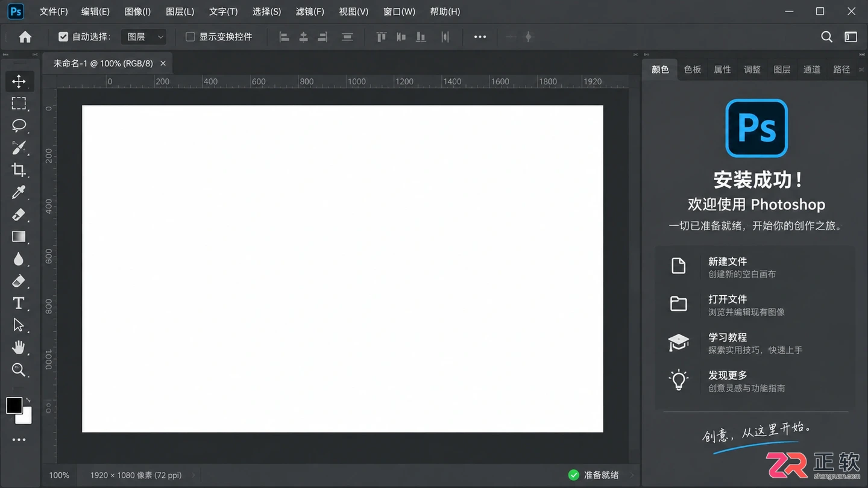The image size is (868, 488).
Task: Select the Path Selection arrow tool
Action: 19,325
